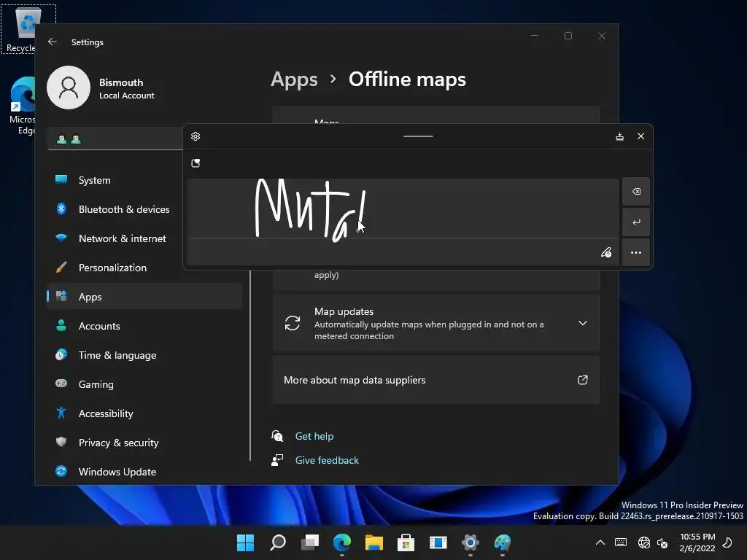Open the Paint app on taskbar
This screenshot has height=560, width=747.
click(502, 542)
